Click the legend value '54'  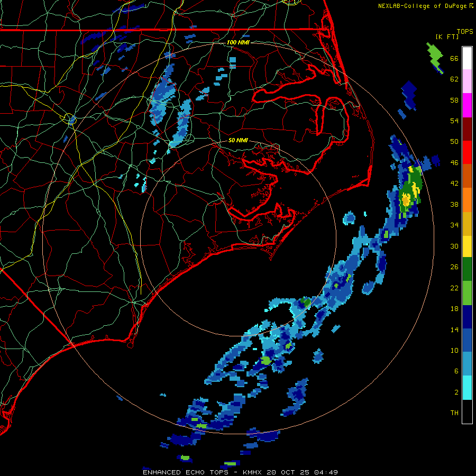(454, 121)
